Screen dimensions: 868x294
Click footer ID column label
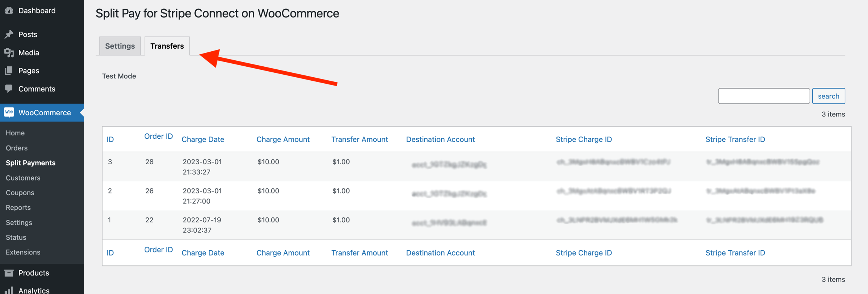(x=110, y=253)
